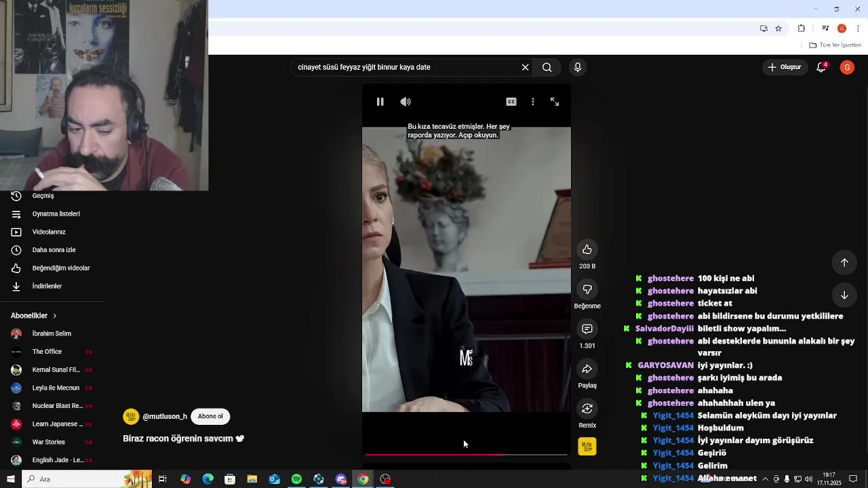Go to previous Short with up arrow
This screenshot has width=868, height=488.
coord(844,262)
